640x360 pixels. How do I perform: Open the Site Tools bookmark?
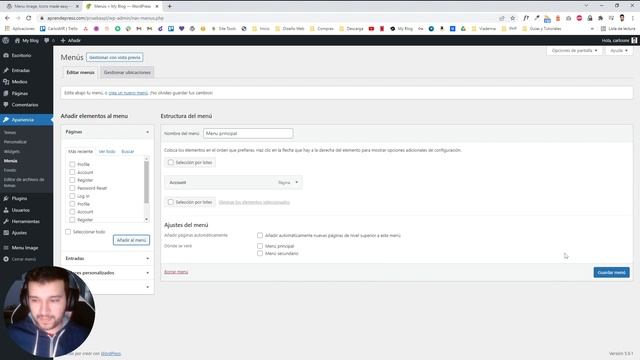point(224,29)
